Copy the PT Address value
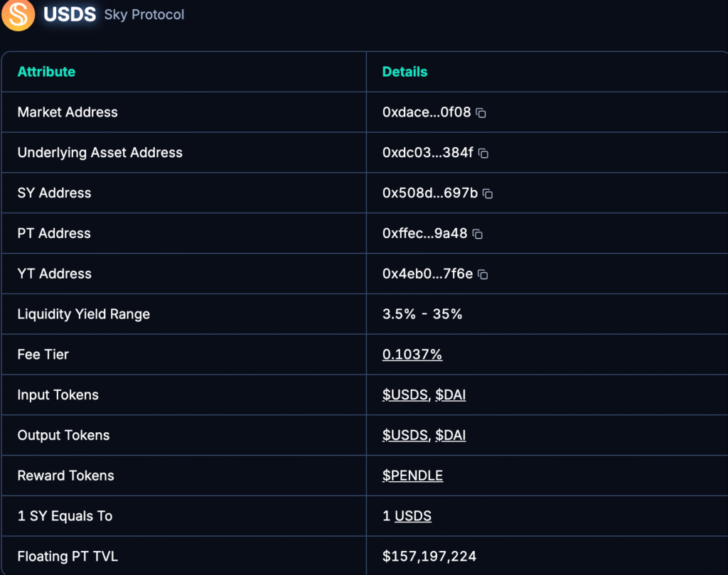This screenshot has height=575, width=728. (477, 234)
